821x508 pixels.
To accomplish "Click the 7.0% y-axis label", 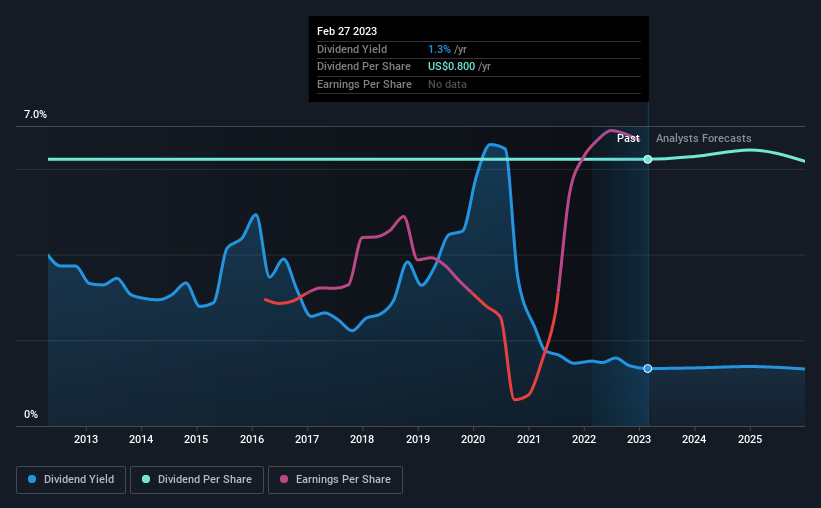I will click(35, 114).
